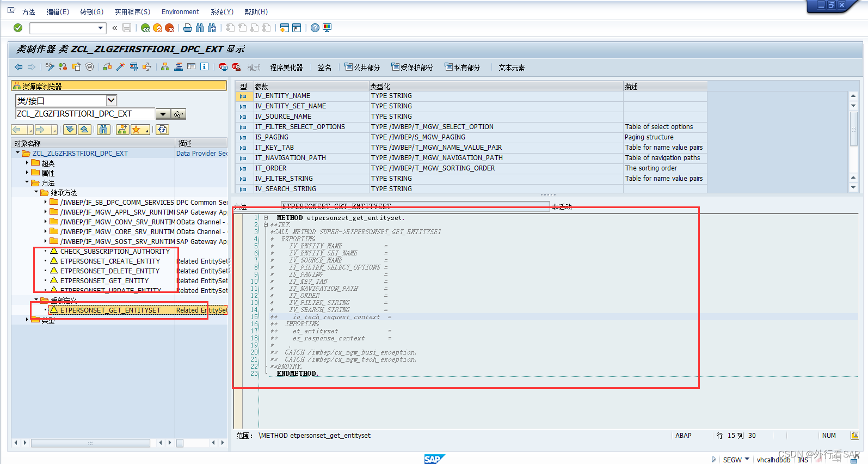Click the 受保护部分 (Protected Section) button
Viewport: 868px width, 464px height.
(x=413, y=68)
